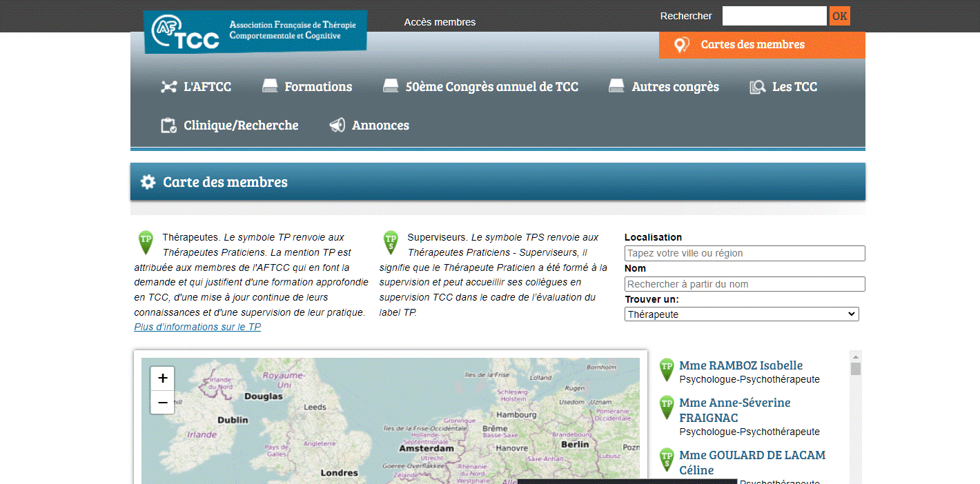This screenshot has width=980, height=484.
Task: Click TP marker next to Mme RAMBOZ Isabelle
Action: 667,370
